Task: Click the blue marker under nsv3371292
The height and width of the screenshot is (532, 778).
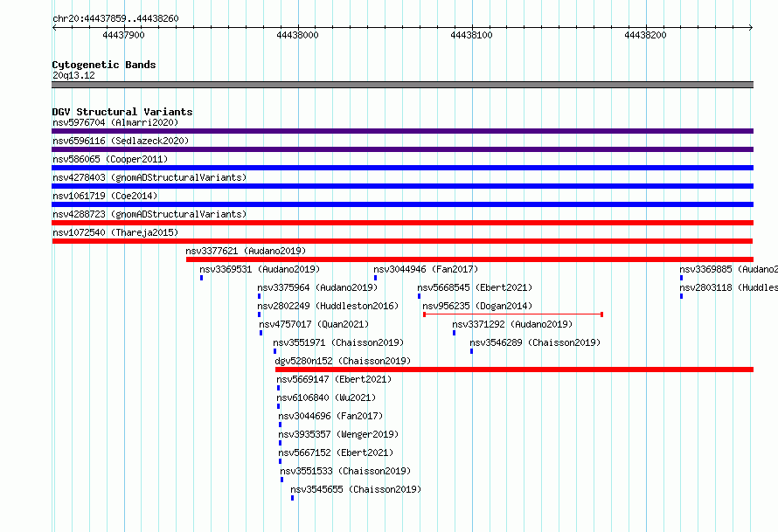Action: point(454,333)
